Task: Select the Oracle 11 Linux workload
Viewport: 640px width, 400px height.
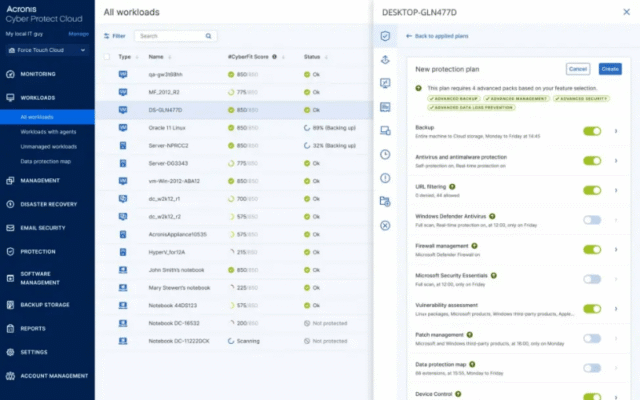Action: tap(234, 128)
